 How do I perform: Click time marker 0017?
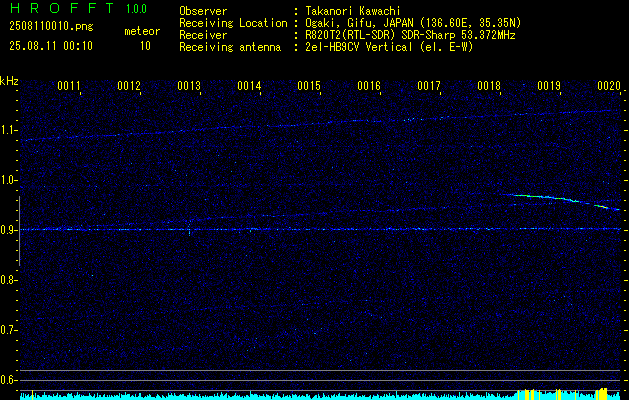(x=428, y=85)
